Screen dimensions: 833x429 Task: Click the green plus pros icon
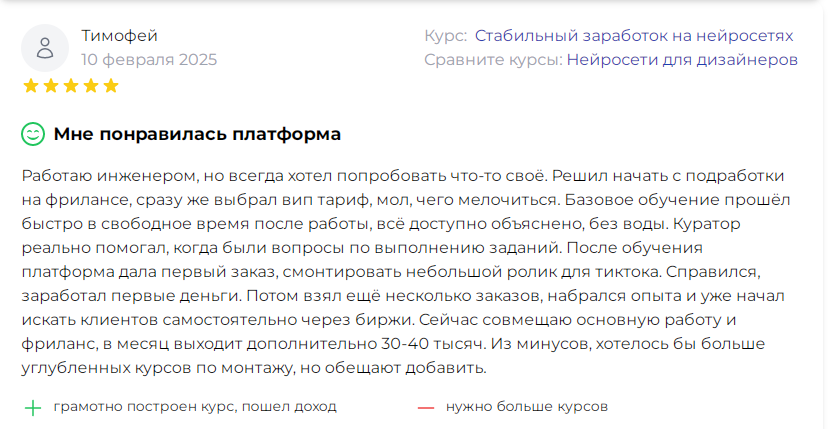[x=33, y=408]
